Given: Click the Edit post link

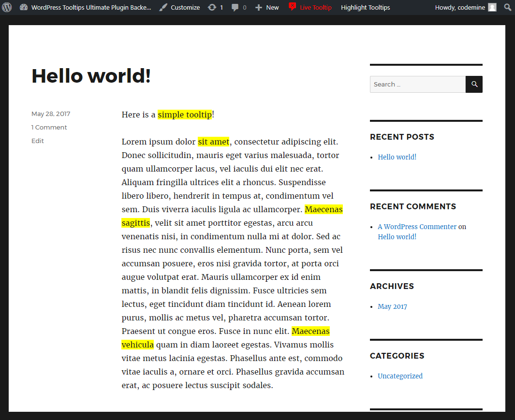Looking at the screenshot, I should pyautogui.click(x=37, y=141).
